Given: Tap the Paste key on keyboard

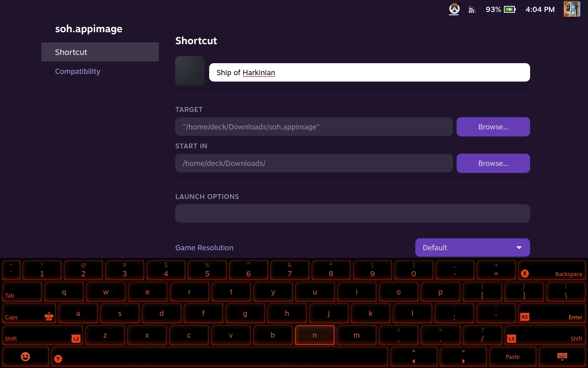Looking at the screenshot, I should [x=513, y=357].
